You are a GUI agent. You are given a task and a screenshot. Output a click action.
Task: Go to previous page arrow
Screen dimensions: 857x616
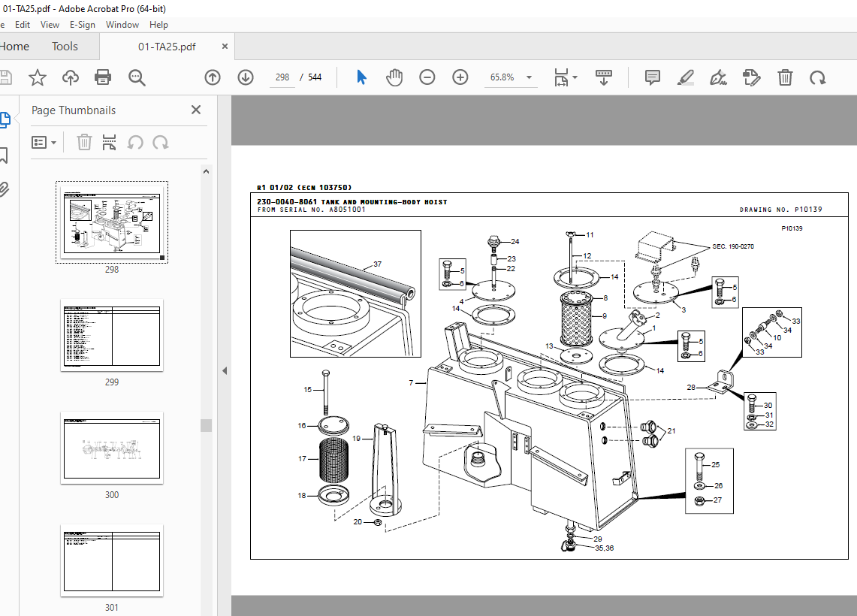click(x=213, y=77)
